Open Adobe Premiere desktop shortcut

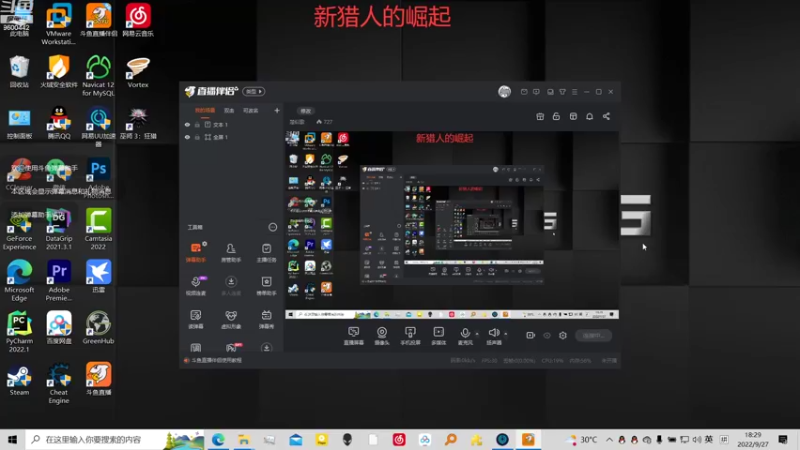(59, 281)
